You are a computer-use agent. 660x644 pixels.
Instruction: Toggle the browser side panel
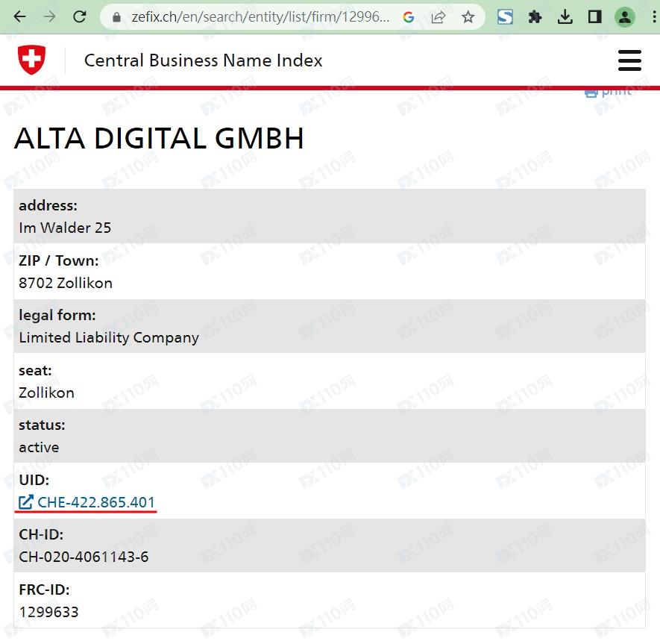click(594, 16)
